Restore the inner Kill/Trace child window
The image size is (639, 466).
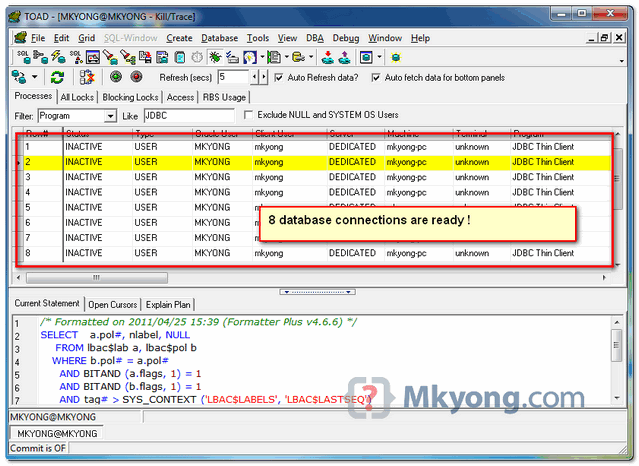[604, 38]
